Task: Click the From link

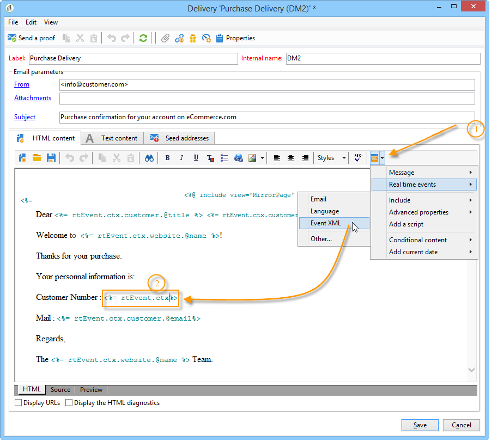Action: pyautogui.click(x=22, y=84)
